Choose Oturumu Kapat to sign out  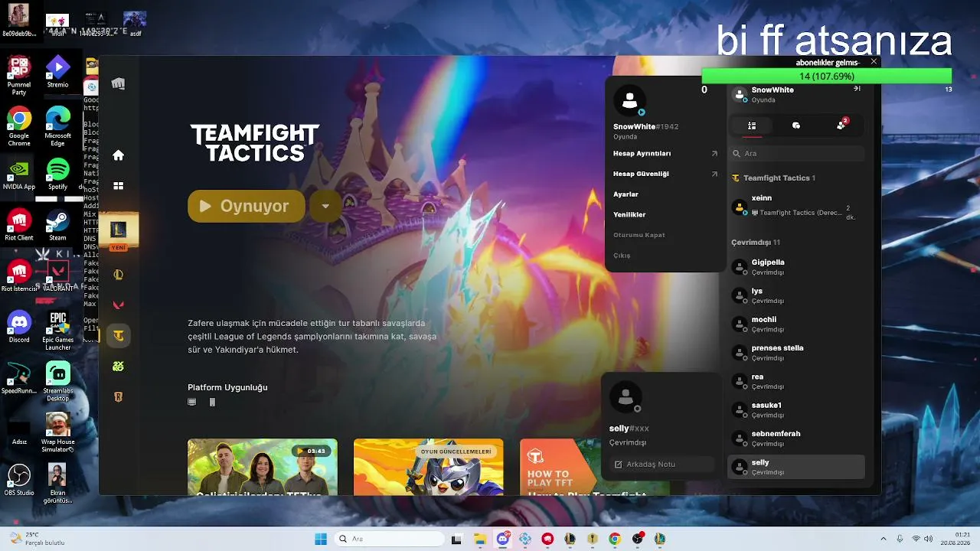(x=639, y=235)
